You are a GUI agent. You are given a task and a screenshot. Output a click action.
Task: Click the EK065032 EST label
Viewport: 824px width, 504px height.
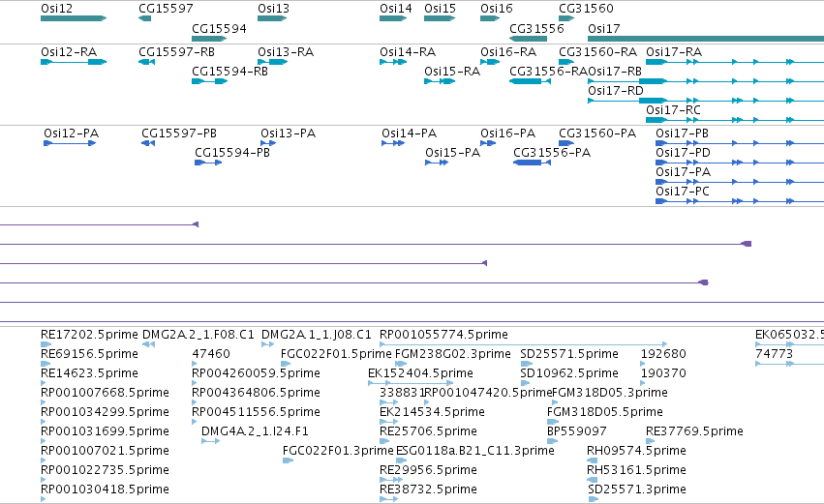coord(789,335)
